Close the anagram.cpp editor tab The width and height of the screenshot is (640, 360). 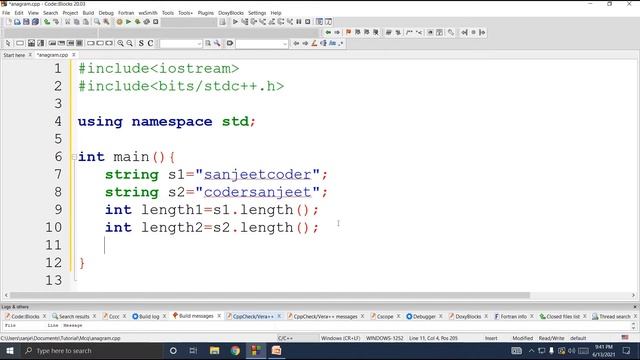74,55
